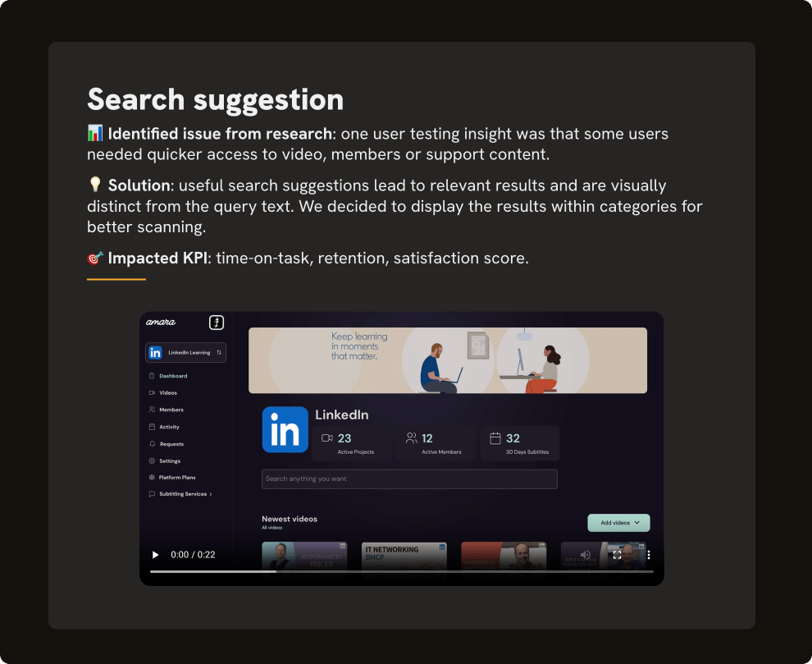Play the demo video

155,555
